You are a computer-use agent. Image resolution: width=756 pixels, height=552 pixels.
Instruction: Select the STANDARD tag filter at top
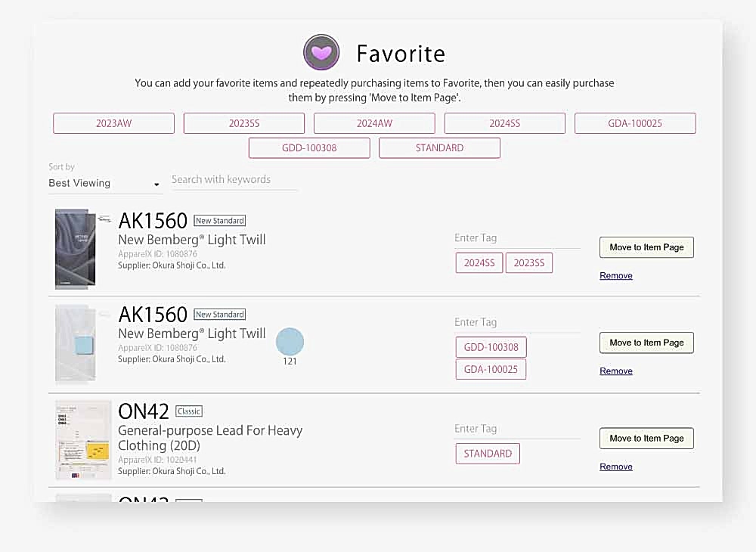click(439, 148)
